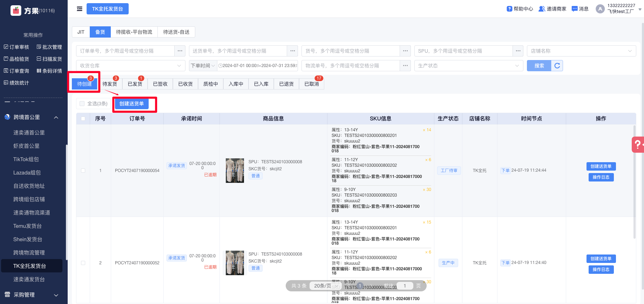Click the refresh icon beside search
Screen dimensions: 644x304
coord(557,66)
